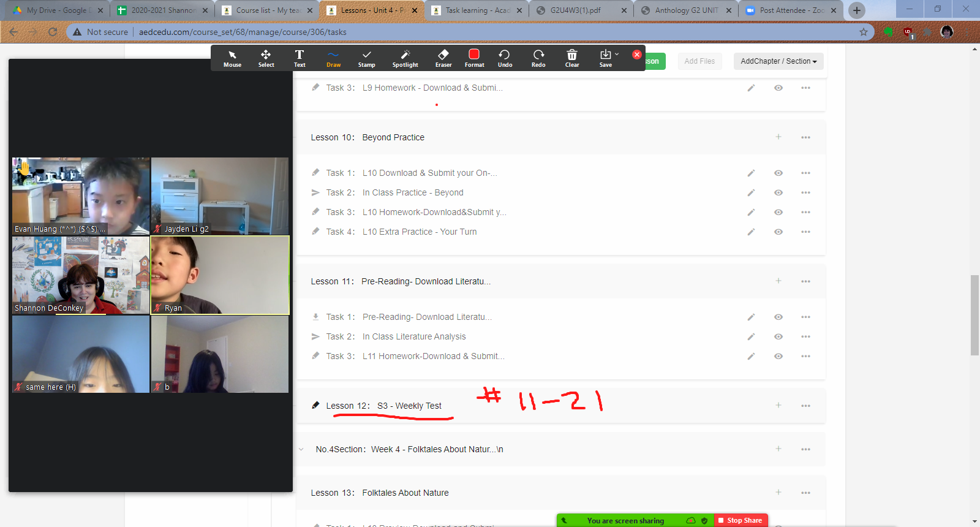Open more options for L9 Homework task
The height and width of the screenshot is (527, 980).
[805, 88]
